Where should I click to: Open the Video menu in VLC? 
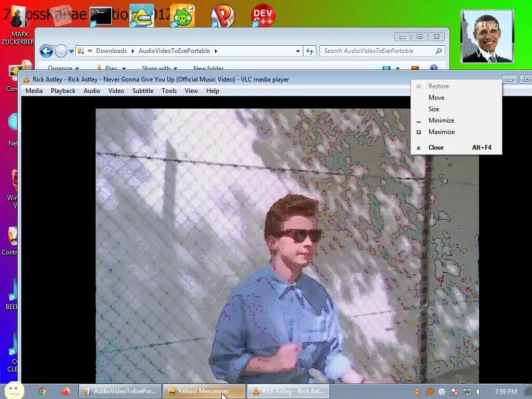(116, 91)
